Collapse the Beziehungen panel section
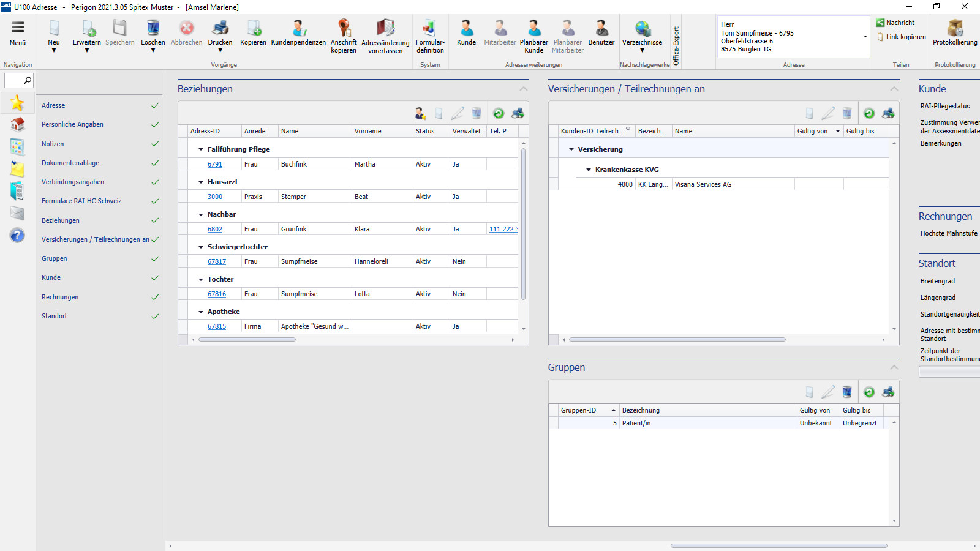 [x=524, y=89]
